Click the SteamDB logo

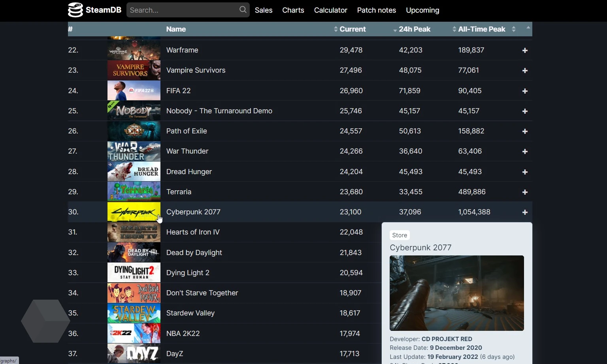94,10
